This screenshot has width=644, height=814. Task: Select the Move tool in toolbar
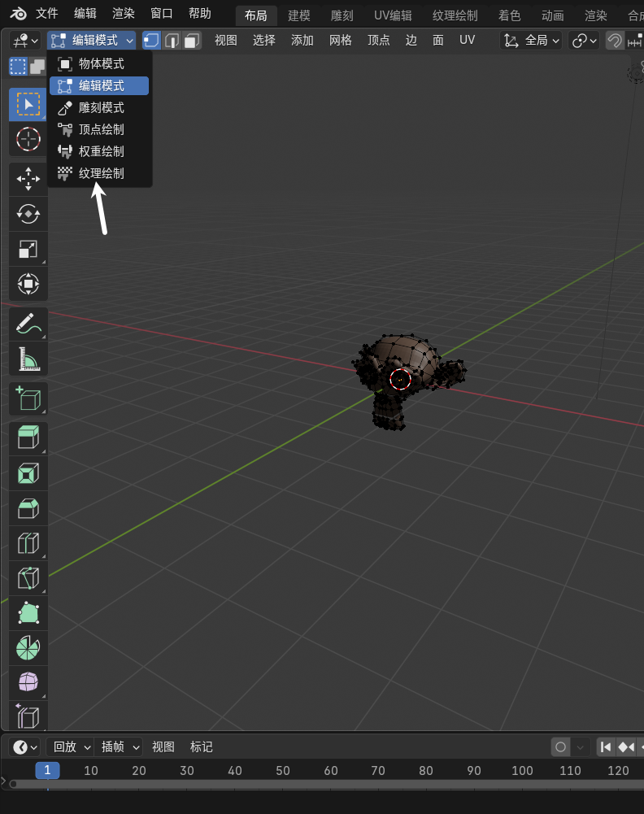coord(28,179)
